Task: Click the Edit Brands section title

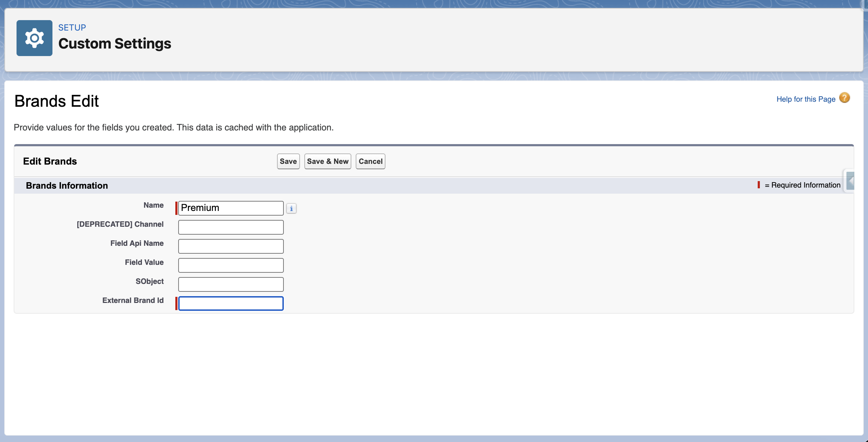Action: point(50,161)
